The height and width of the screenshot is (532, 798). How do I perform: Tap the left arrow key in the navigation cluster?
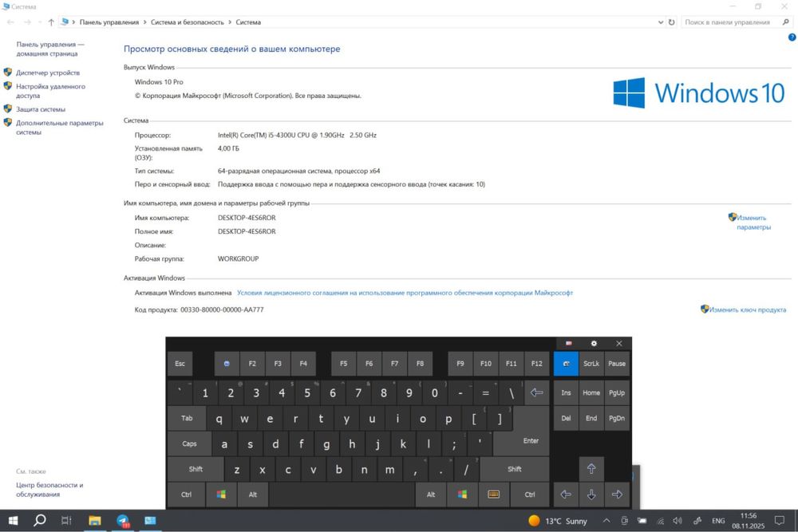(x=566, y=495)
